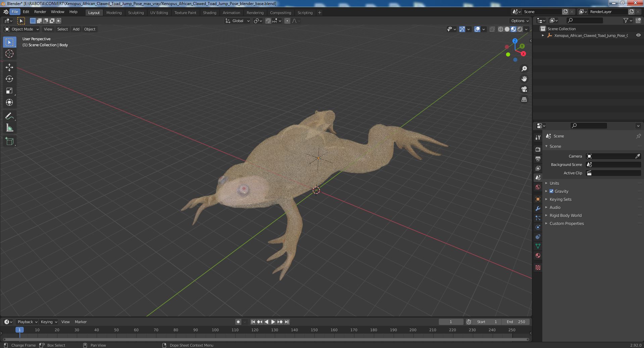Toggle show overlays button
This screenshot has width=644, height=348.
pyautogui.click(x=477, y=29)
